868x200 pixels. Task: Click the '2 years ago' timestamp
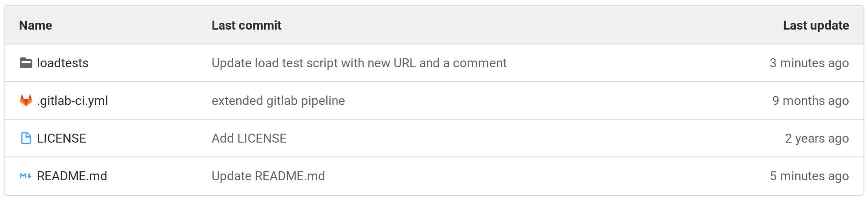click(x=816, y=139)
